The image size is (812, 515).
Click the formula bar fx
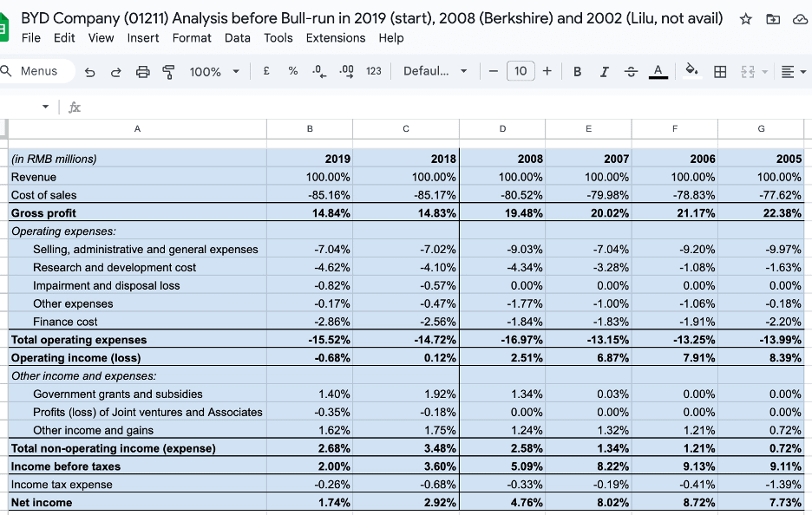click(x=75, y=108)
